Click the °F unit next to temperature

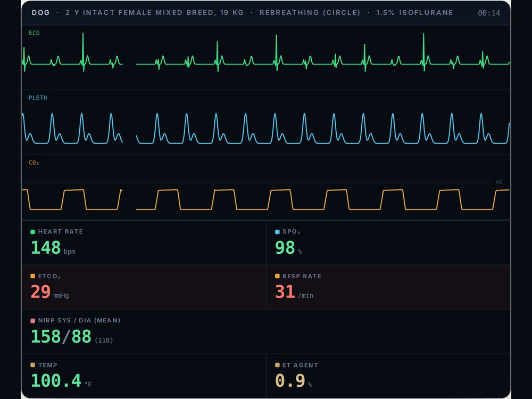pos(88,384)
